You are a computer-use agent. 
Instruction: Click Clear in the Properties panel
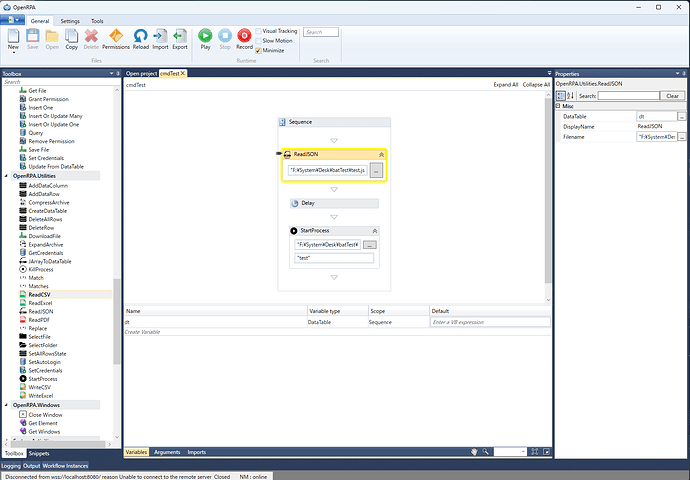(672, 96)
